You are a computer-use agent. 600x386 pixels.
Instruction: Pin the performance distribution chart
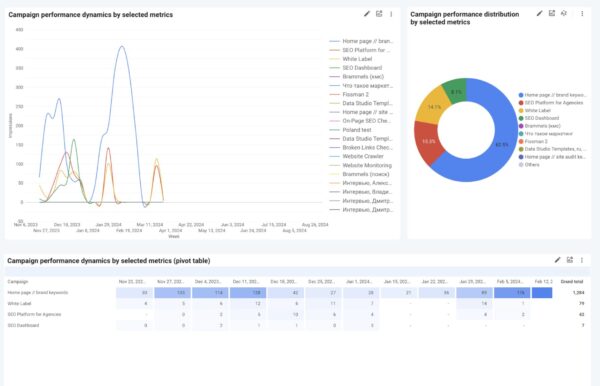click(564, 14)
